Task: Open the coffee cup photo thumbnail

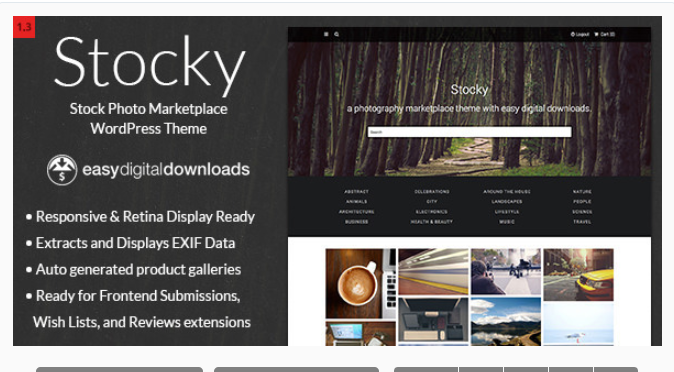Action: [361, 283]
